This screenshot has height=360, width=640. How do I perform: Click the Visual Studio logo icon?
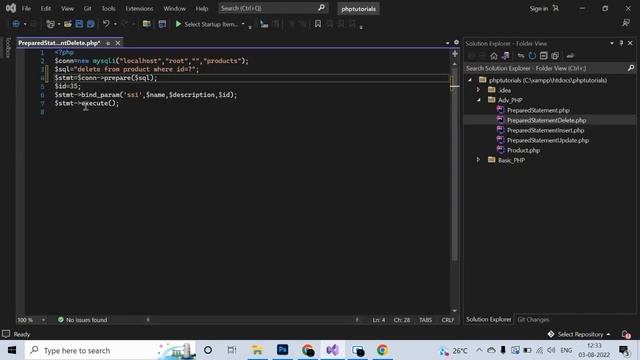coord(11,8)
